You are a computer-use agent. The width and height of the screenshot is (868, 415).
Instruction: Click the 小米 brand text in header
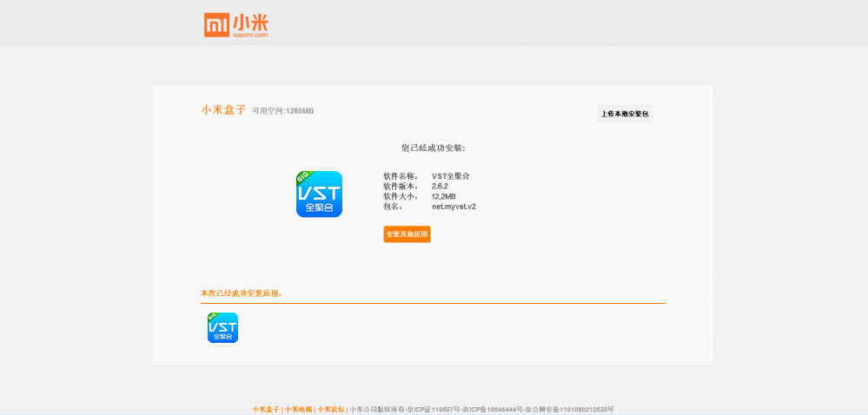tap(250, 22)
